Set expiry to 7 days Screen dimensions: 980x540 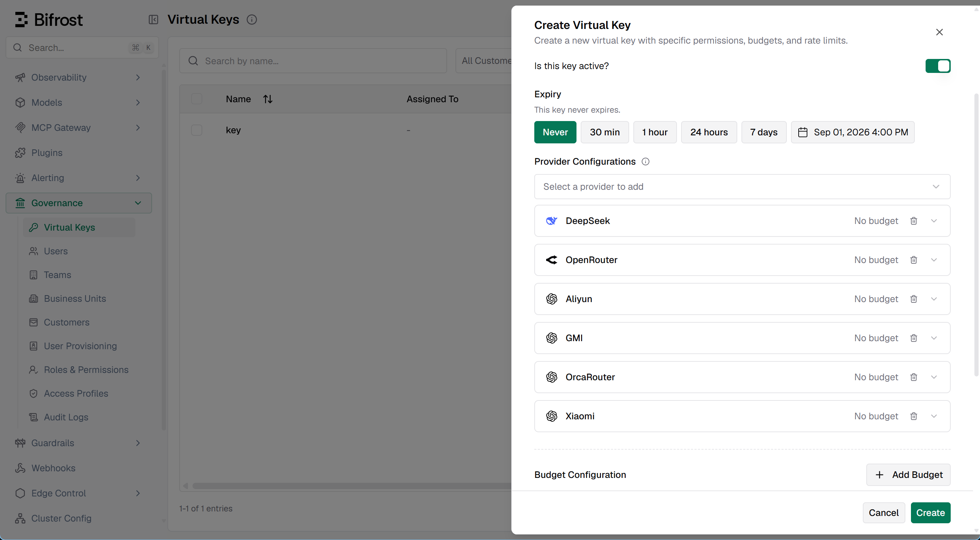[763, 133]
